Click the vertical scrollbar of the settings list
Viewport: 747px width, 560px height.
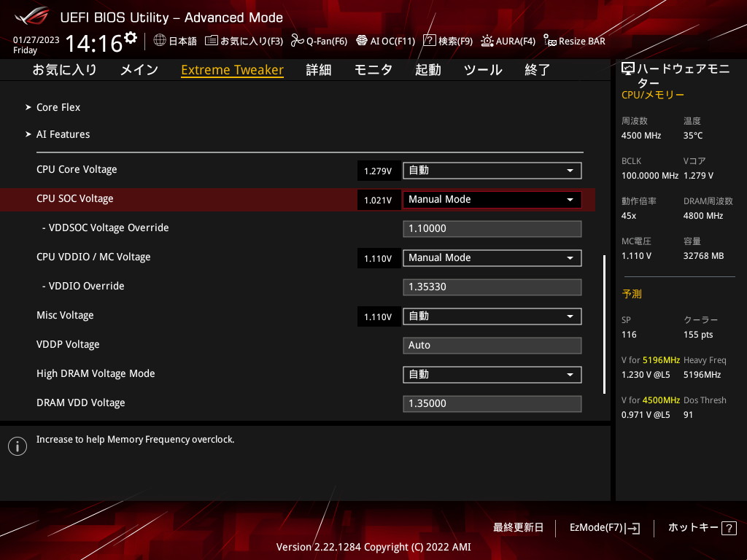(604, 324)
